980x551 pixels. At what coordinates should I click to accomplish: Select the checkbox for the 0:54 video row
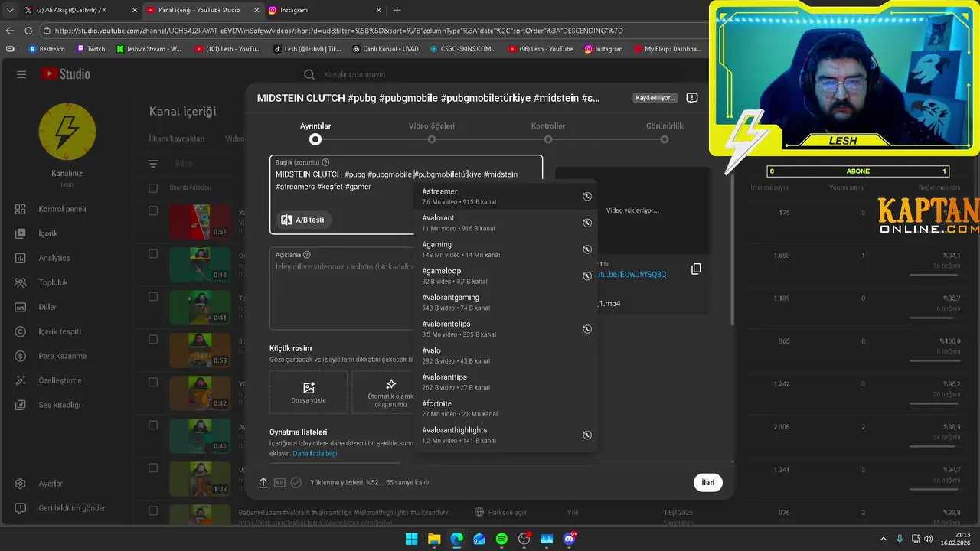pos(153,211)
